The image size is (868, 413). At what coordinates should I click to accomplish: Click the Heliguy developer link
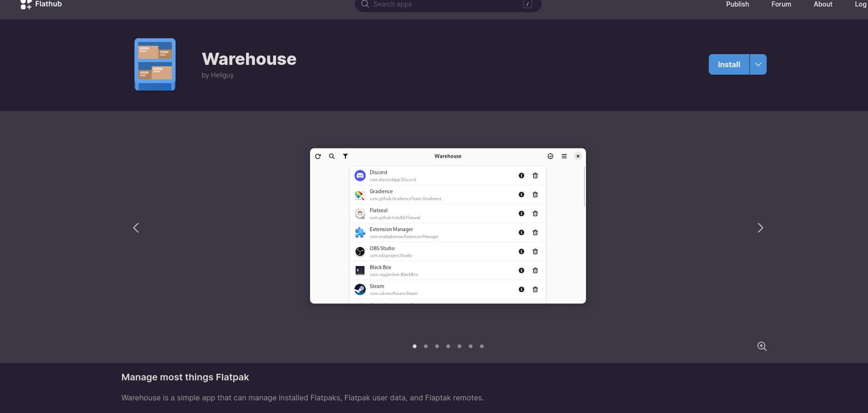pos(222,75)
